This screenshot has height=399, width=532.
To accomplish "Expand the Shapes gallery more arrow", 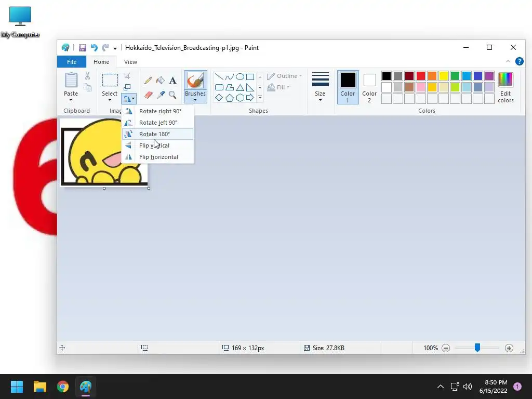I will point(260,98).
